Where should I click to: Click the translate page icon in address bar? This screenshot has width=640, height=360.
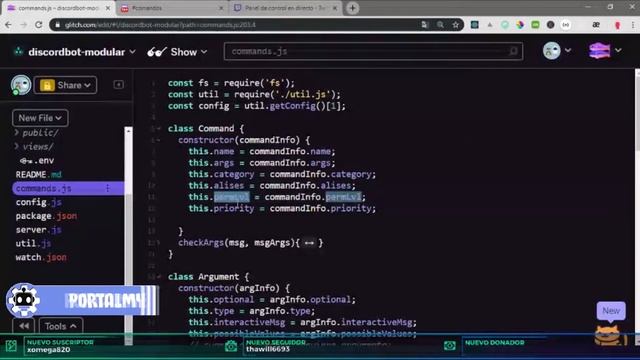(x=424, y=25)
